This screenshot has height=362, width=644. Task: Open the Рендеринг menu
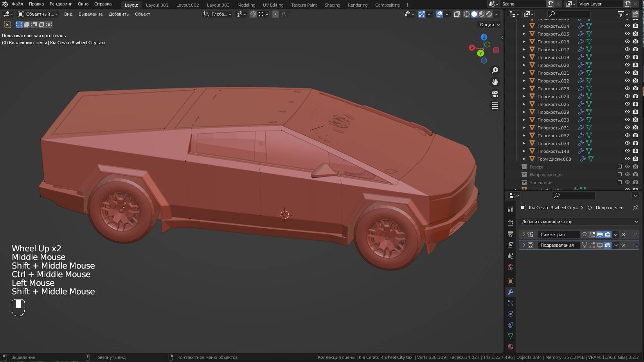click(x=61, y=4)
